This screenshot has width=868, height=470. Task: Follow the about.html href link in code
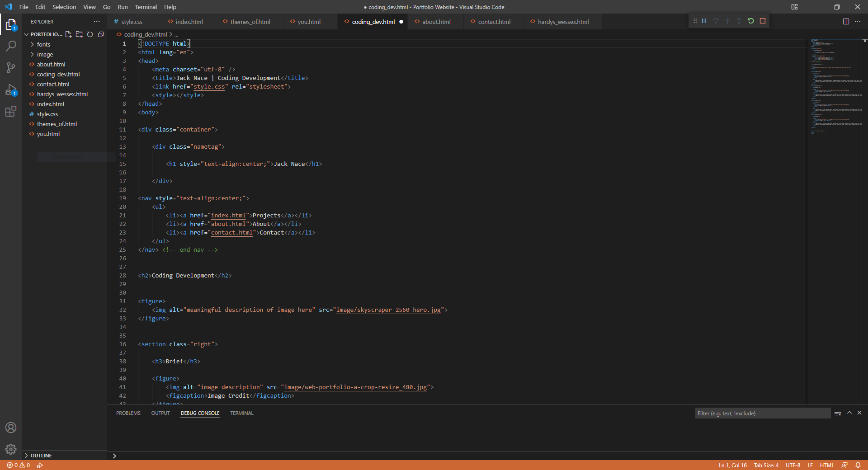(x=228, y=224)
